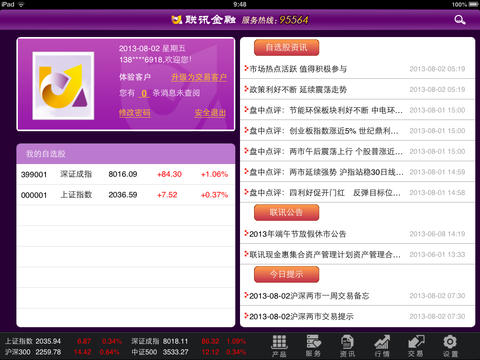Click 升级为交易客户 upgrade link
Viewport: 480px width, 360px height.
199,77
